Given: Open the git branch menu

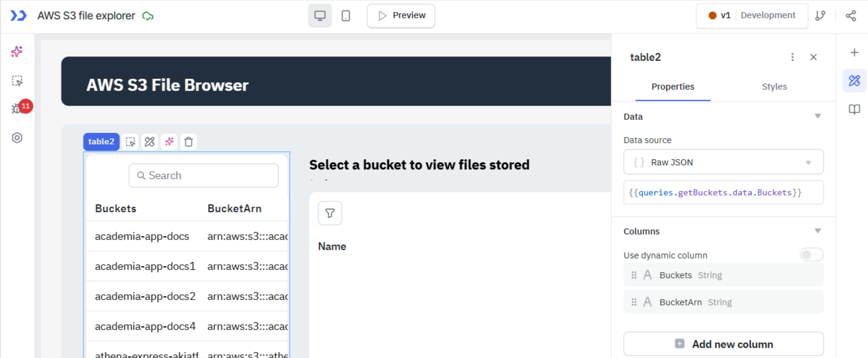Looking at the screenshot, I should point(821,15).
